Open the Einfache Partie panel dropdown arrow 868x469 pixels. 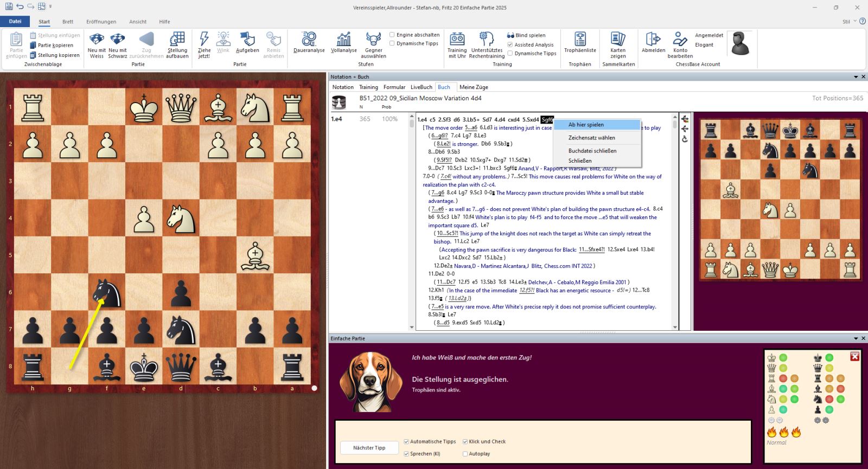pyautogui.click(x=856, y=338)
